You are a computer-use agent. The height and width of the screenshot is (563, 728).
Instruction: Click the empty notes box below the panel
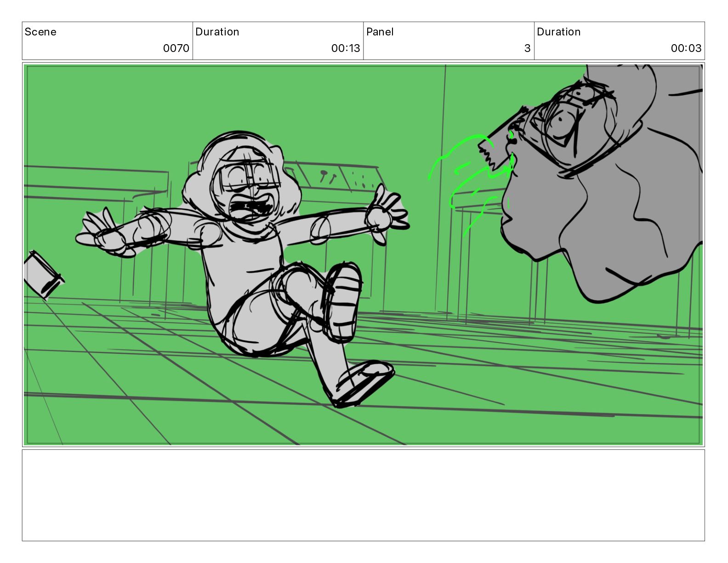pyautogui.click(x=363, y=495)
